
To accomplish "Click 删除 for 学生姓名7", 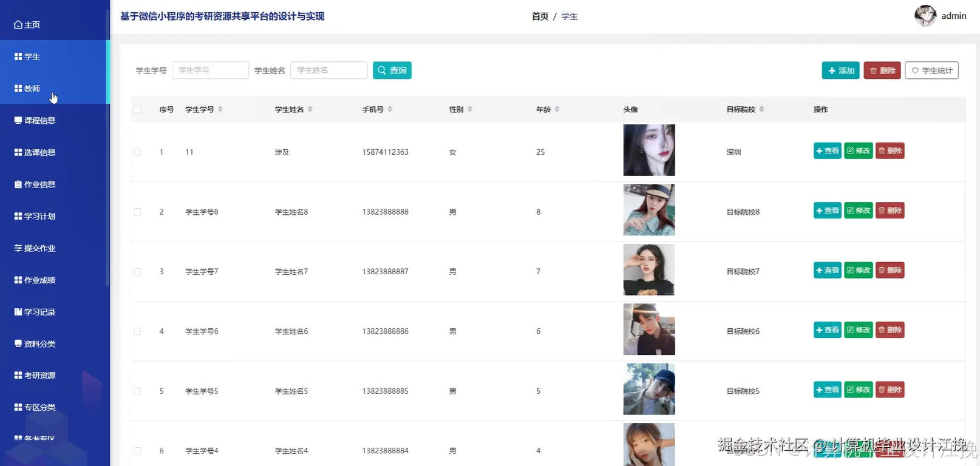I will coord(890,270).
